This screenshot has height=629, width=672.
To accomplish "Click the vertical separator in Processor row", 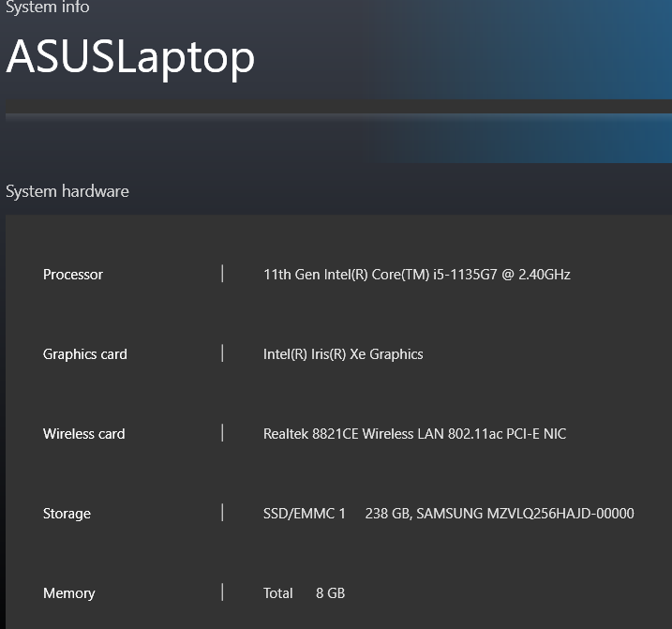I will [222, 274].
